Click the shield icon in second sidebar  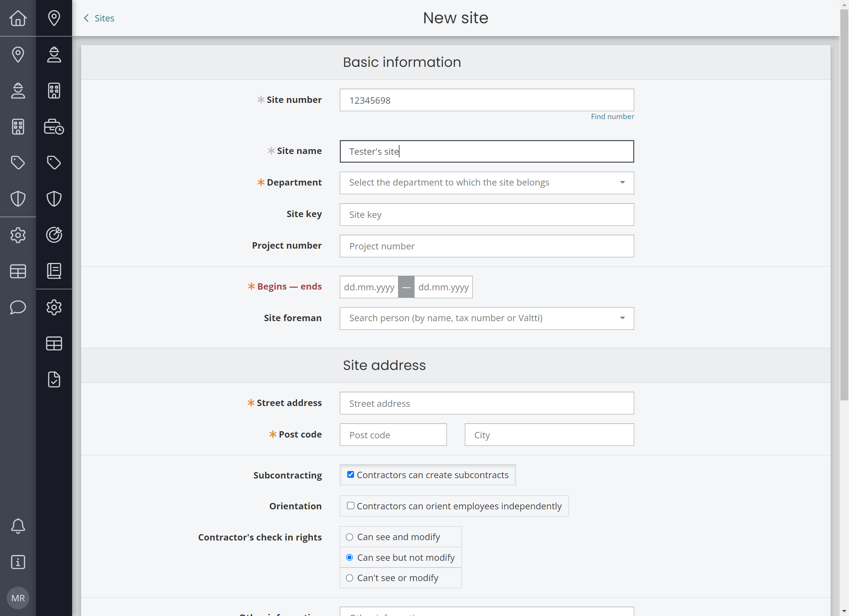[54, 199]
